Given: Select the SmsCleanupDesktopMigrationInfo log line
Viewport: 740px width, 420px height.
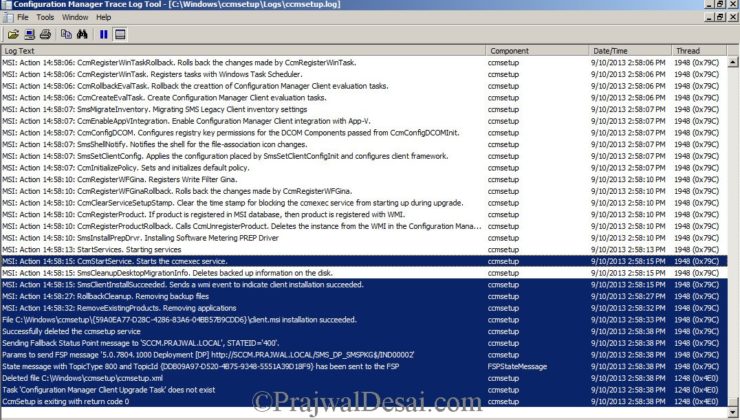Looking at the screenshot, I should (363, 273).
